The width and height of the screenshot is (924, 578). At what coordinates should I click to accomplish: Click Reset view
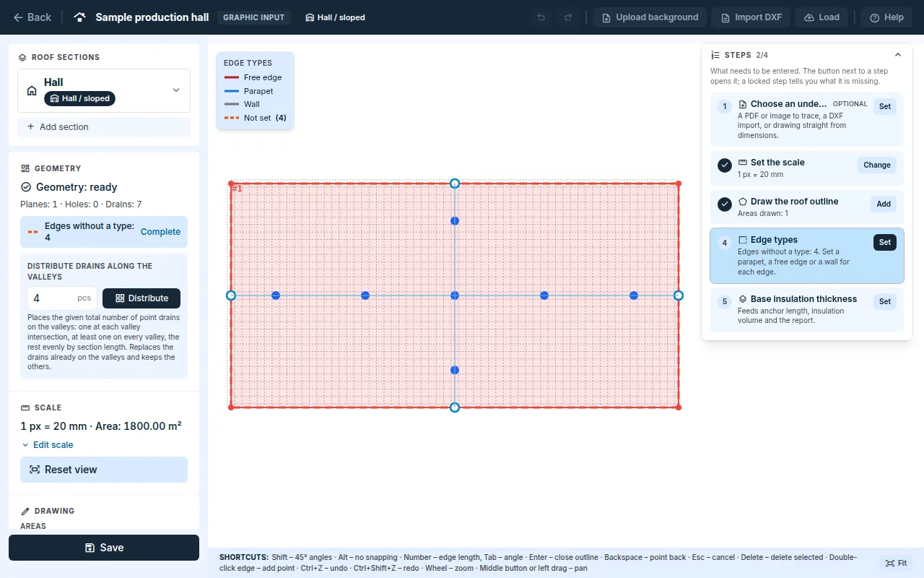tap(104, 470)
